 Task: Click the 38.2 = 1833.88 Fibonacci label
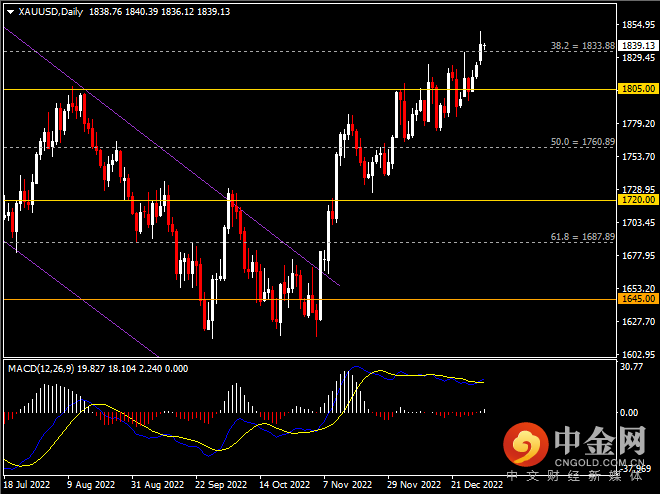pyautogui.click(x=582, y=46)
